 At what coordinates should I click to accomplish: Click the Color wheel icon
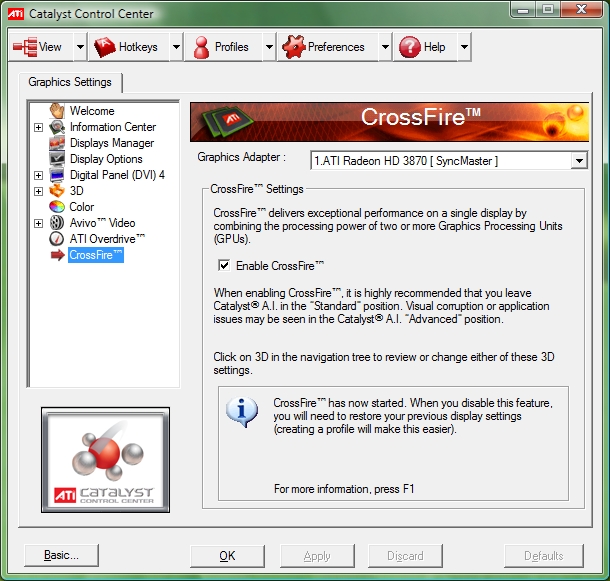tap(57, 207)
